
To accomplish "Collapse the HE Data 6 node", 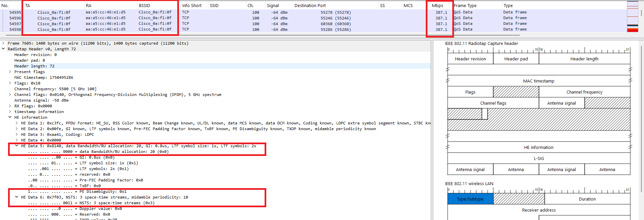I will click(16, 197).
